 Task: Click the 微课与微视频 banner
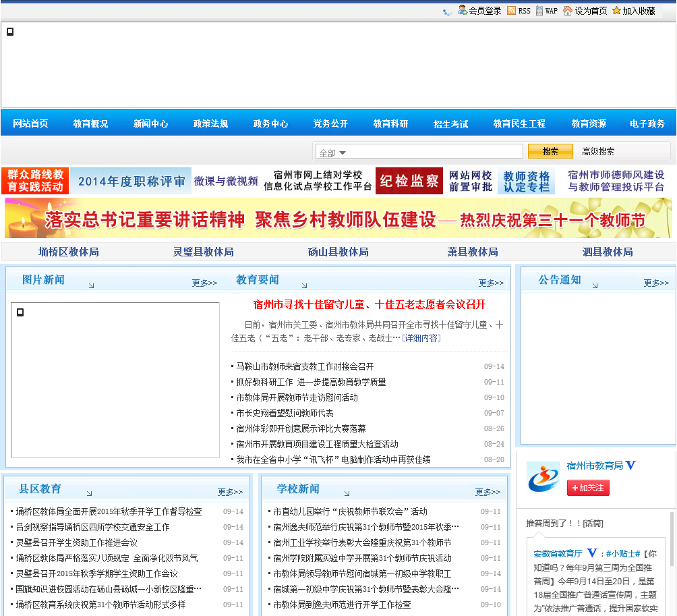[226, 181]
